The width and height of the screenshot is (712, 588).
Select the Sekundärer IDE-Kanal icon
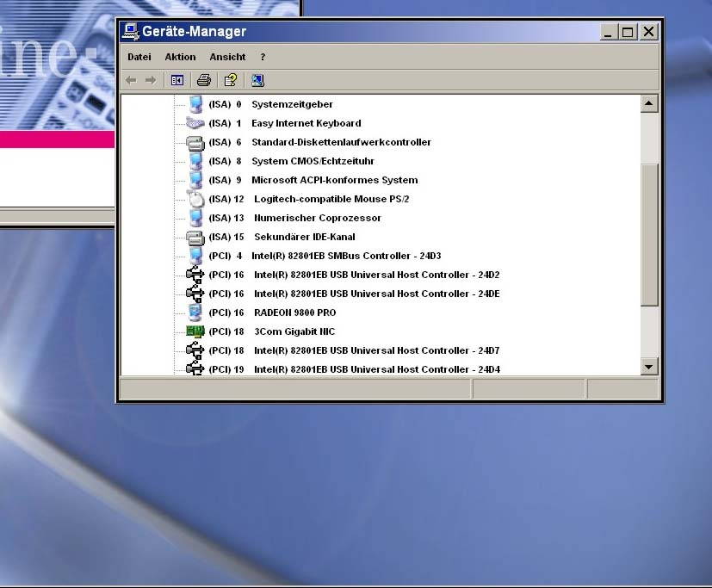tap(195, 238)
